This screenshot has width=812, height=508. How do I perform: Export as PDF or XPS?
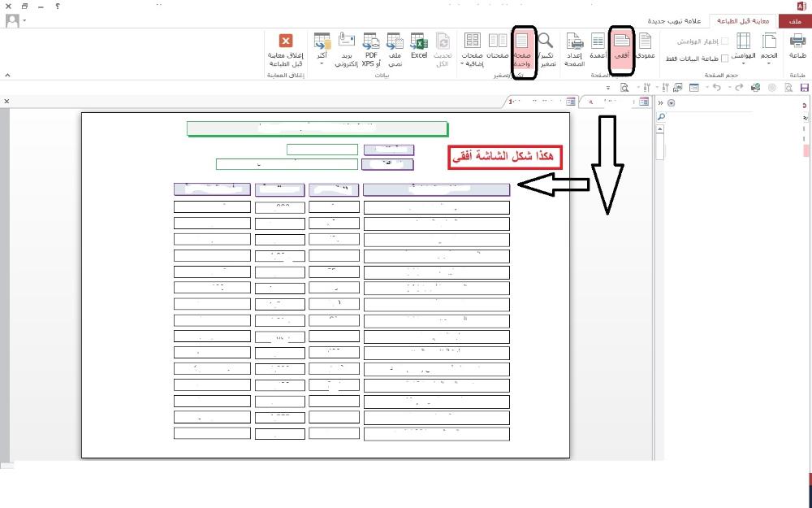tap(372, 47)
